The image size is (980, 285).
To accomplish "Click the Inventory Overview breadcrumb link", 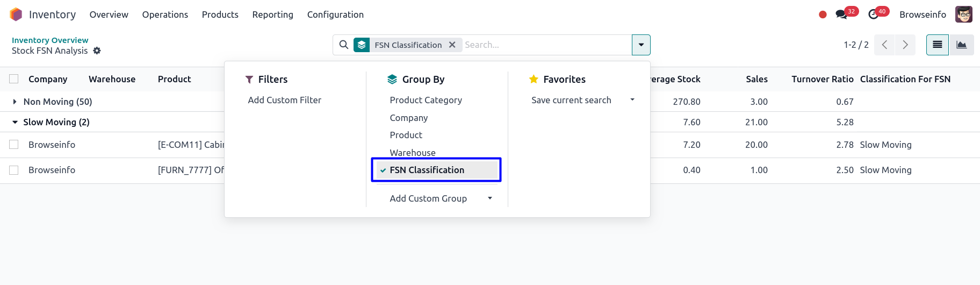I will tap(50, 40).
